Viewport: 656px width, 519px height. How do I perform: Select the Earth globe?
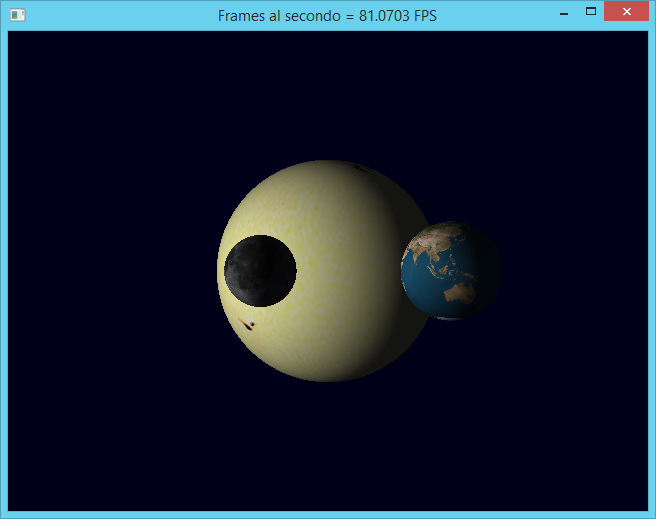pyautogui.click(x=451, y=271)
